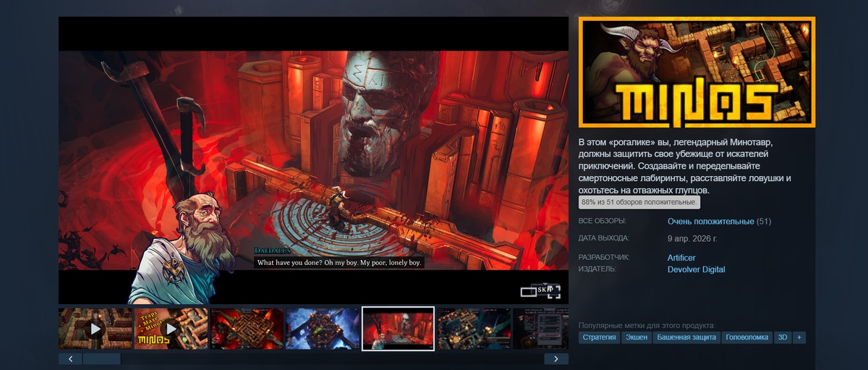868x370 pixels.
Task: Click the 'РАЗРАБОТЧИК:' label
Action: tap(605, 257)
